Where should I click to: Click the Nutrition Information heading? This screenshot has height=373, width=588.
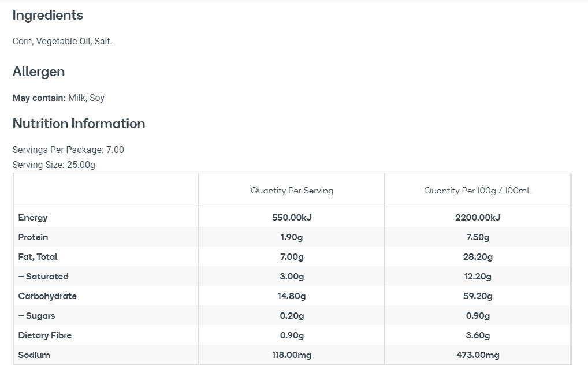79,124
